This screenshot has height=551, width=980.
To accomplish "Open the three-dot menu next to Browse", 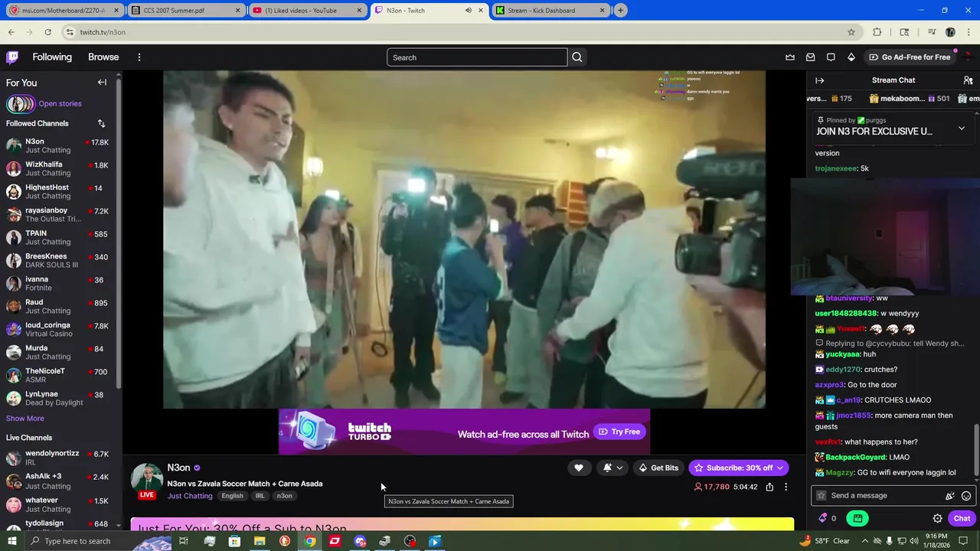I will pos(139,57).
